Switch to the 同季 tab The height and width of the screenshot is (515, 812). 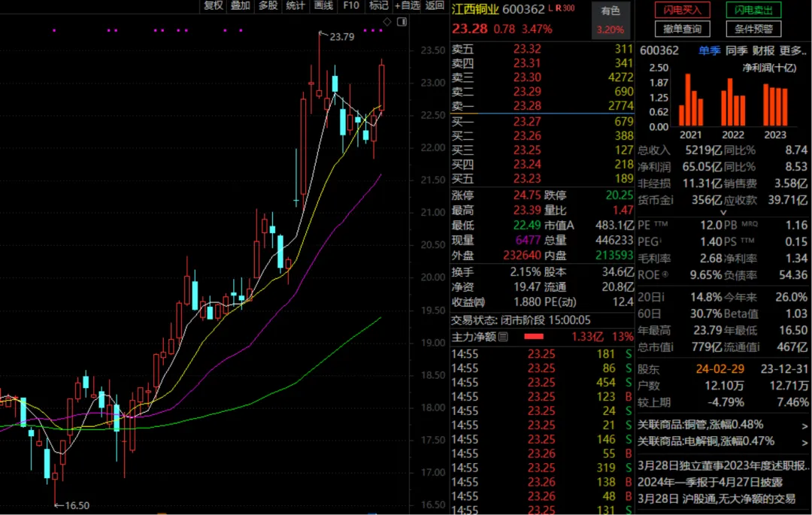click(x=736, y=50)
